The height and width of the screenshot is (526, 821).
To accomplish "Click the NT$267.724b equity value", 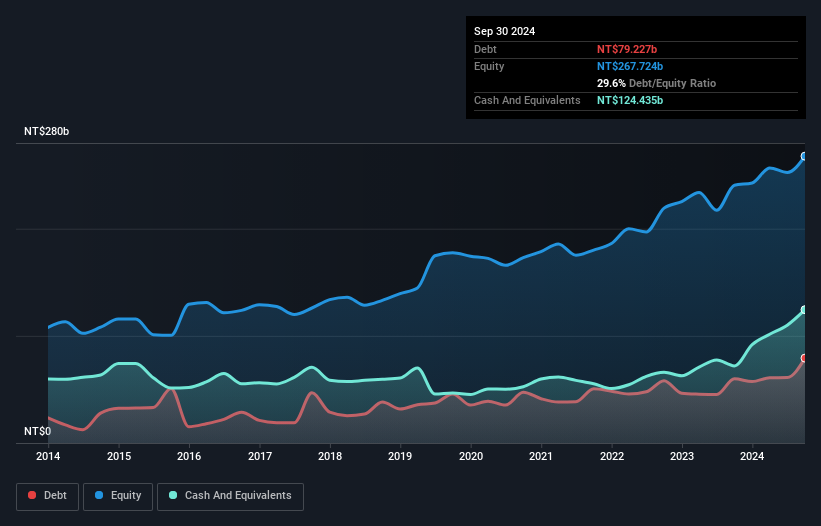I will click(x=630, y=66).
